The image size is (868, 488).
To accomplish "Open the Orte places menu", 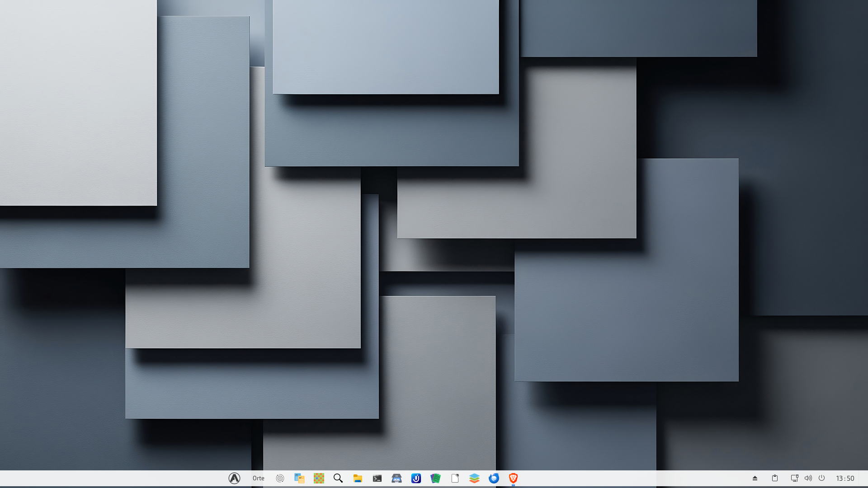I will point(258,478).
